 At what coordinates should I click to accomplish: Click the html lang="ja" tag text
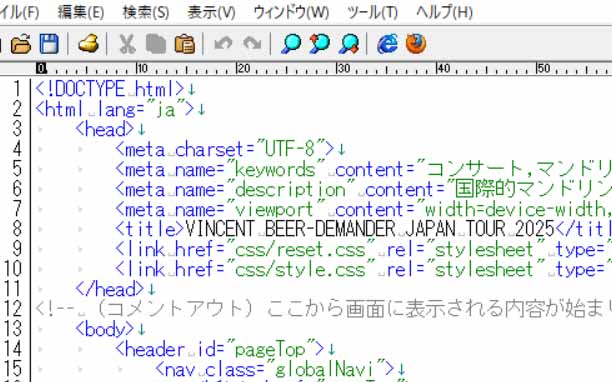click(114, 109)
